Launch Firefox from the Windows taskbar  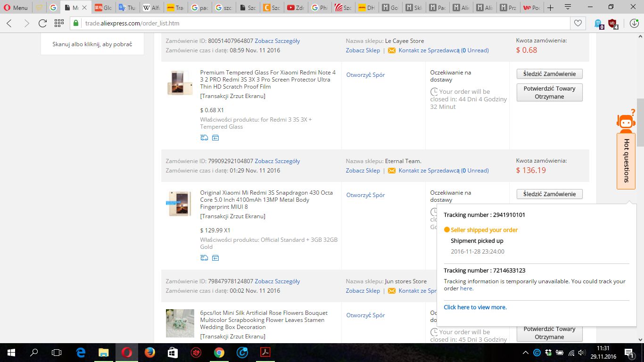[x=149, y=352]
